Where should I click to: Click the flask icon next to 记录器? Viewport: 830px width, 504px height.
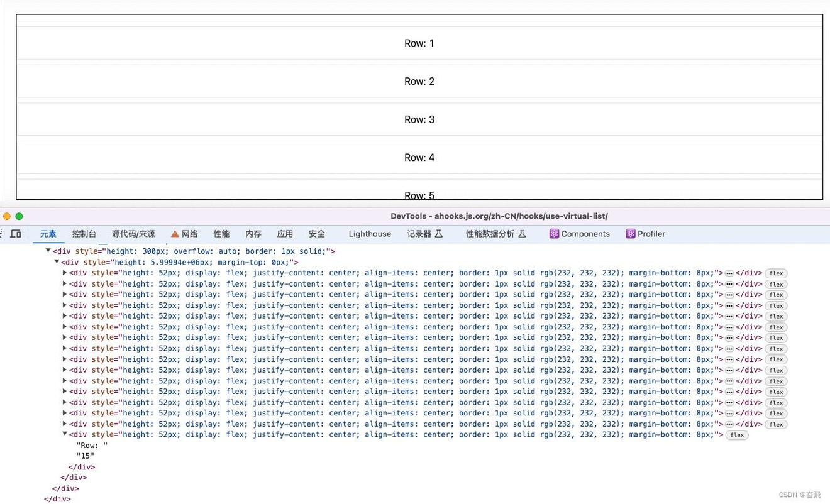439,234
